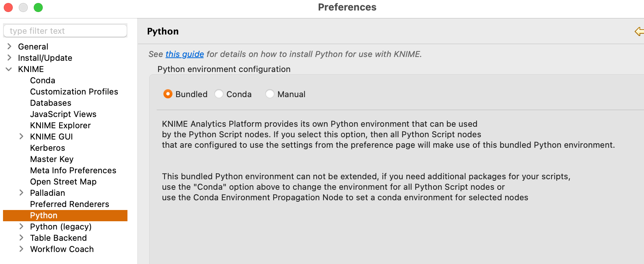
Task: Expand the Table Backend node
Action: [21, 238]
